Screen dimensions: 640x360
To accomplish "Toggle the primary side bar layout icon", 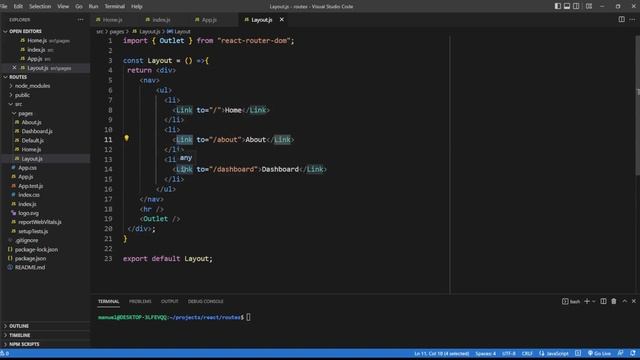I will 558,6.
